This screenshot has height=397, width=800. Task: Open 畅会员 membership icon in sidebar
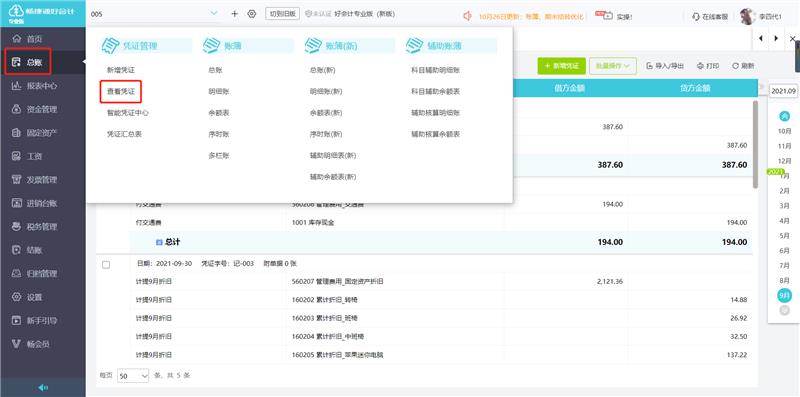[x=16, y=344]
